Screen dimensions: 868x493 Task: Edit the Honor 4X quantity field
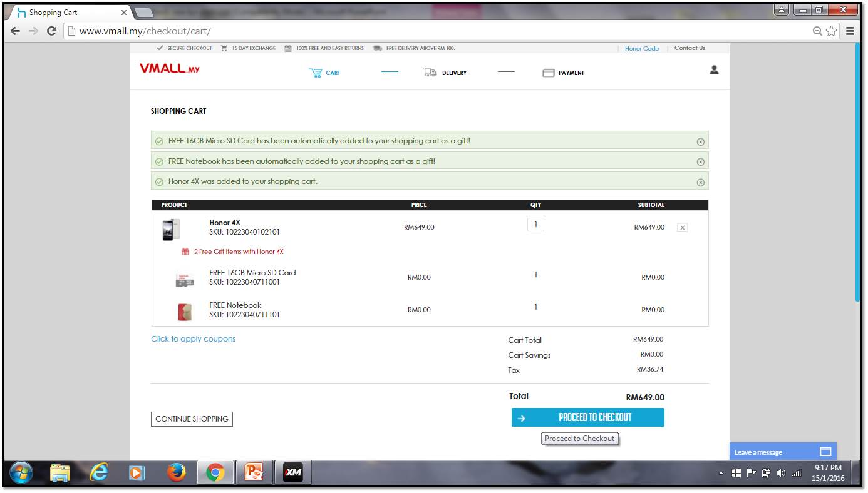coord(535,225)
